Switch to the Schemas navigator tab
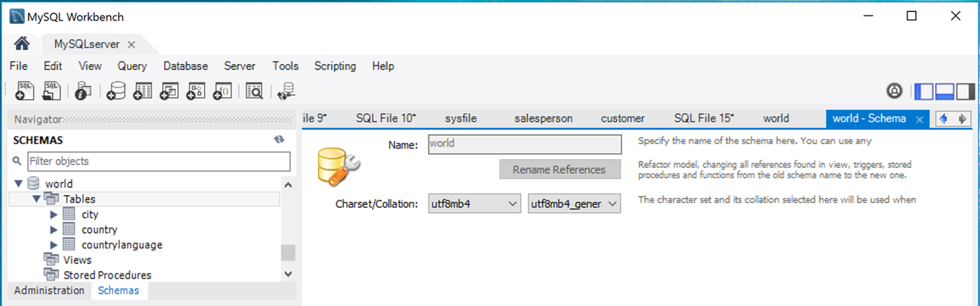980x306 pixels. 119,290
